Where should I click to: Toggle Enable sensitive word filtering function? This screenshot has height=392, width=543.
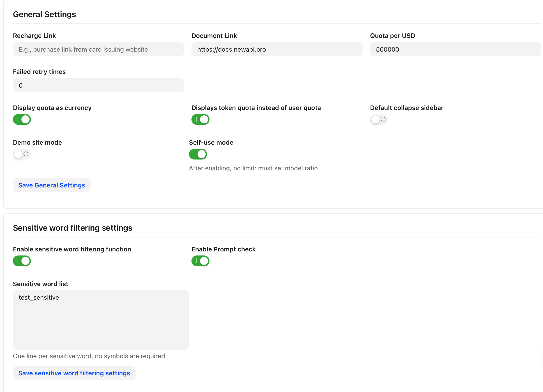click(x=22, y=261)
